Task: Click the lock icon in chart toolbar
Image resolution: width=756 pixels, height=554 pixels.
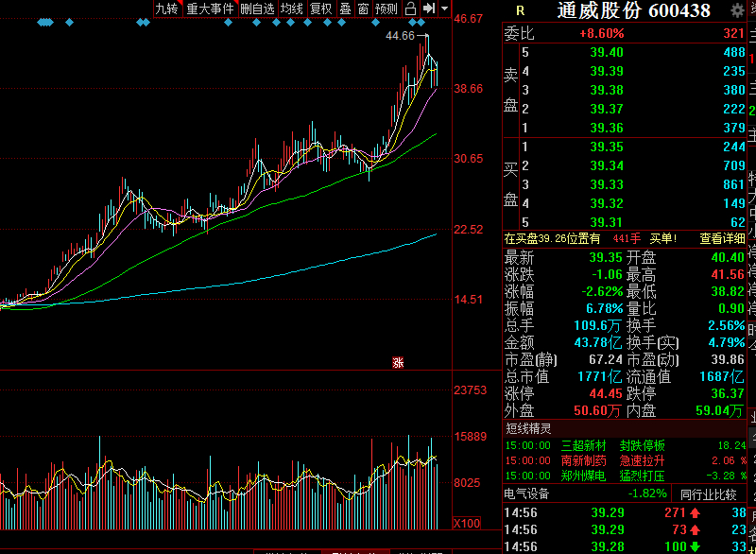Action: point(410,9)
